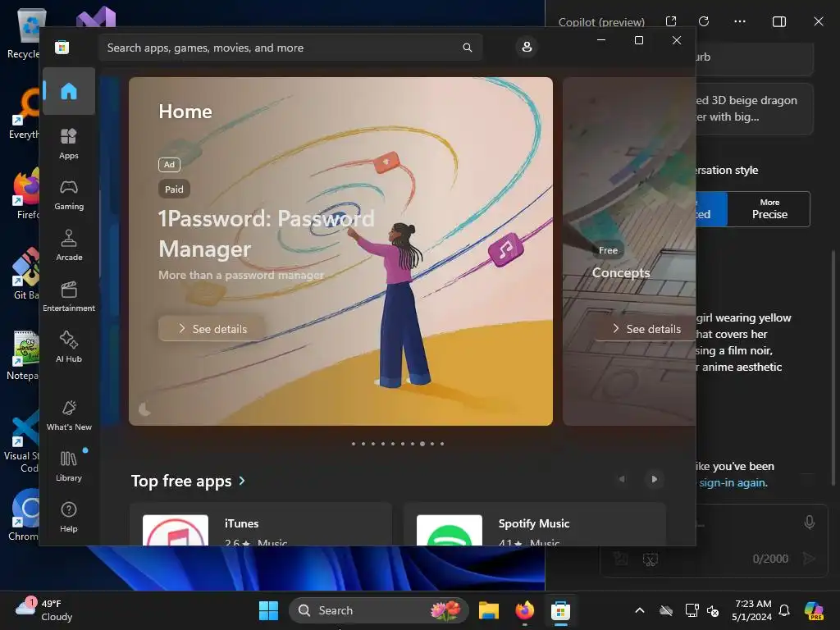
Task: Toggle Copilot side-by-side layout icon
Action: point(779,21)
